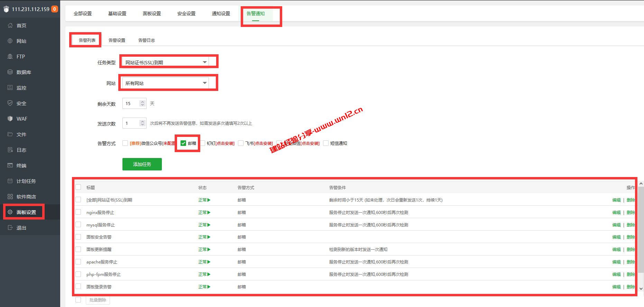Click status arrow for [全部]网站证书(SSL)到期 row
The width and height of the screenshot is (644, 307).
point(209,200)
